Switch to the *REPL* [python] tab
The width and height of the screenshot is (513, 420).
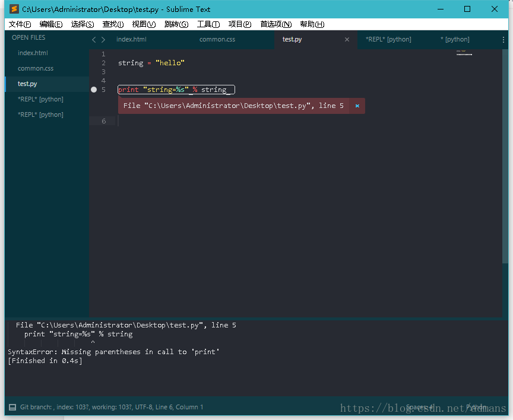(388, 39)
